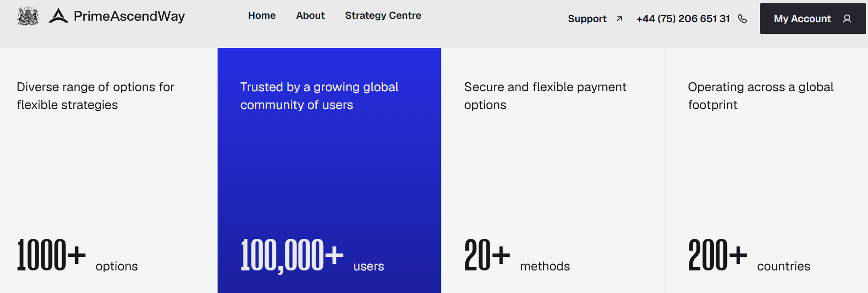
Task: Open the Support link
Action: (587, 19)
